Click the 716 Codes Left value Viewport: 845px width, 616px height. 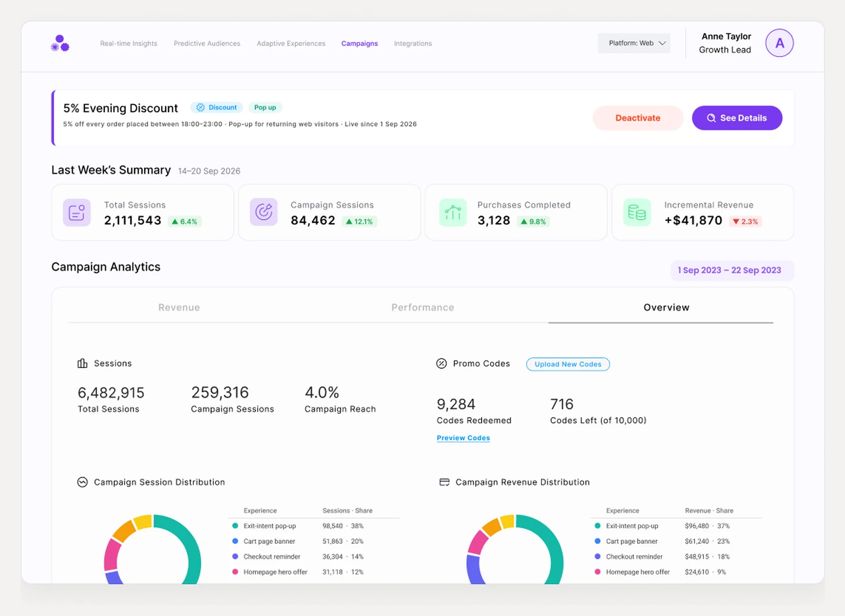tap(561, 404)
